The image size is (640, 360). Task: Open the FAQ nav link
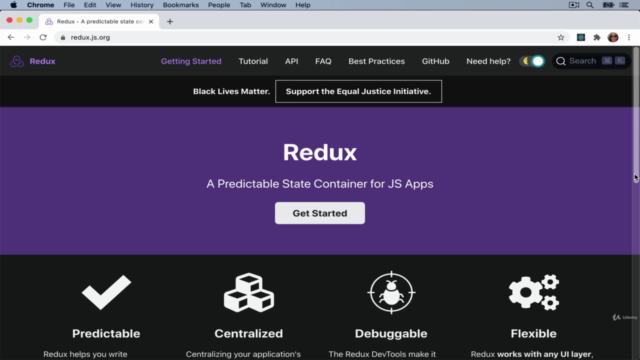tap(323, 61)
